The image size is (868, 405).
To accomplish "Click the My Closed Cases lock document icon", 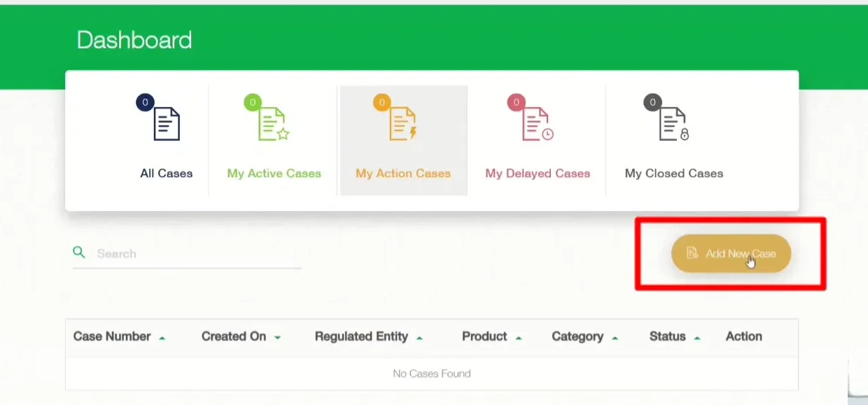I will 674,124.
